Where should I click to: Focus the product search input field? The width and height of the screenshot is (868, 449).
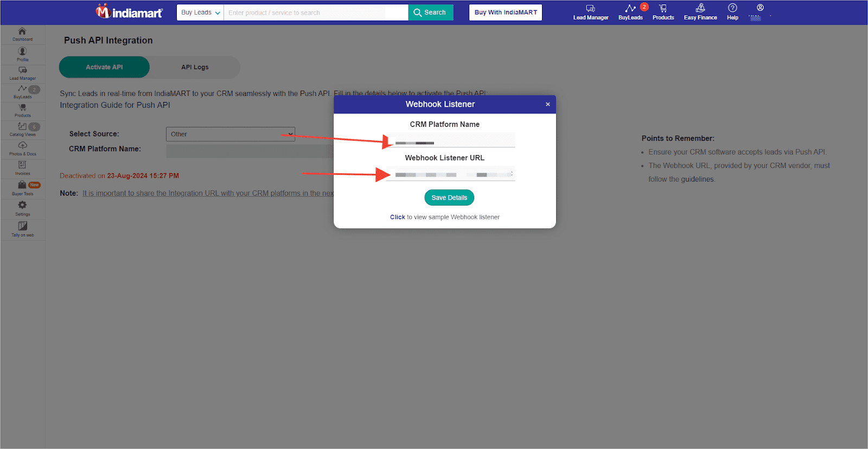(x=316, y=12)
